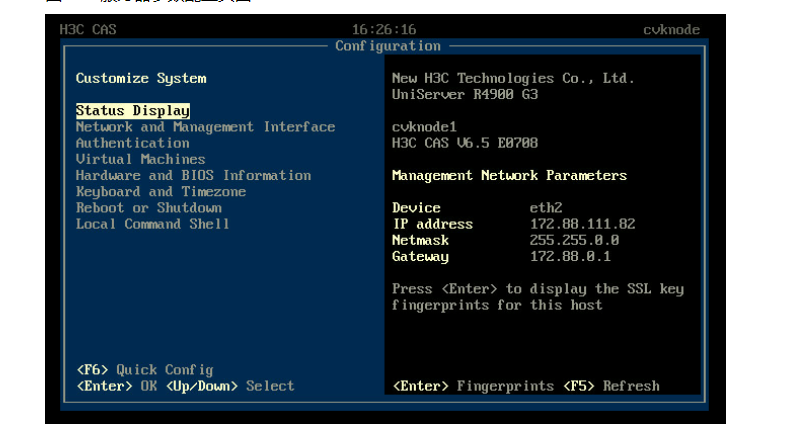Click the IP address value 172.88.111.82

pyautogui.click(x=582, y=224)
